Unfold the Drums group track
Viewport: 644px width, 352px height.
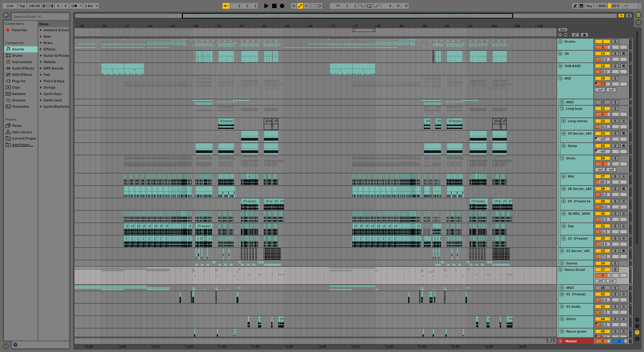(560, 41)
